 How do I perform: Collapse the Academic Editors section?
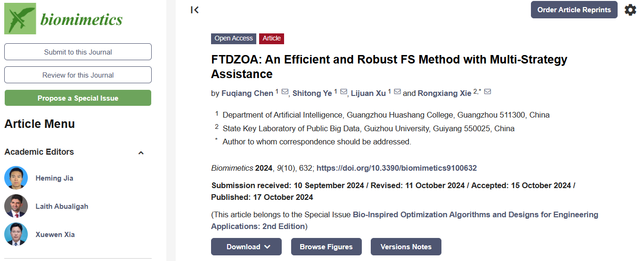click(x=141, y=153)
